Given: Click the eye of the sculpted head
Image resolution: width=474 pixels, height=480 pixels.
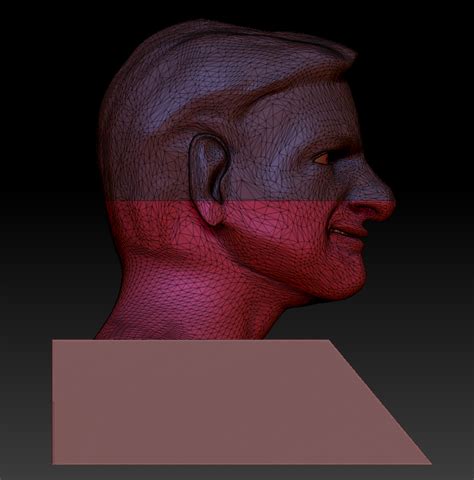Looking at the screenshot, I should (322, 158).
